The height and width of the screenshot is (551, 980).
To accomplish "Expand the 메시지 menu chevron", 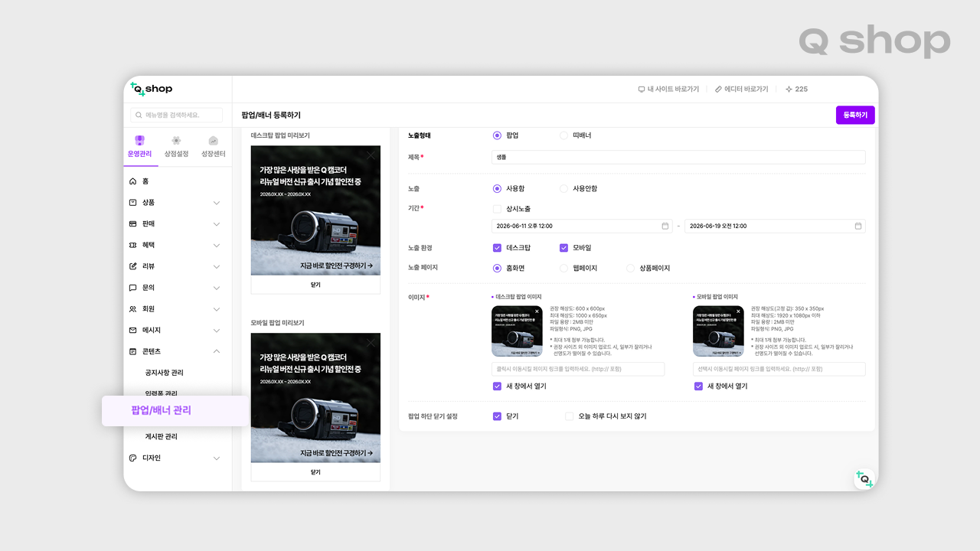I will [217, 331].
